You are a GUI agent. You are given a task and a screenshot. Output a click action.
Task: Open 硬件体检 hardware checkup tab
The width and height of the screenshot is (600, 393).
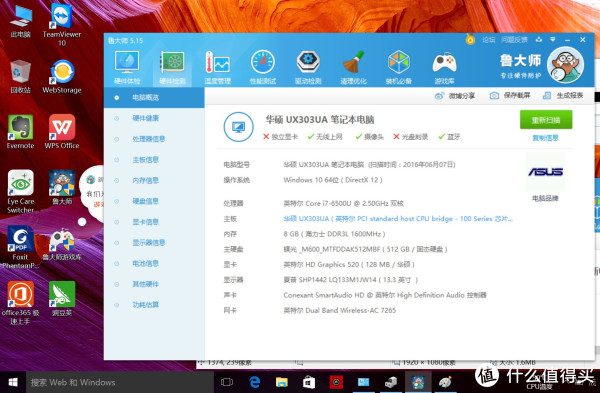(127, 67)
